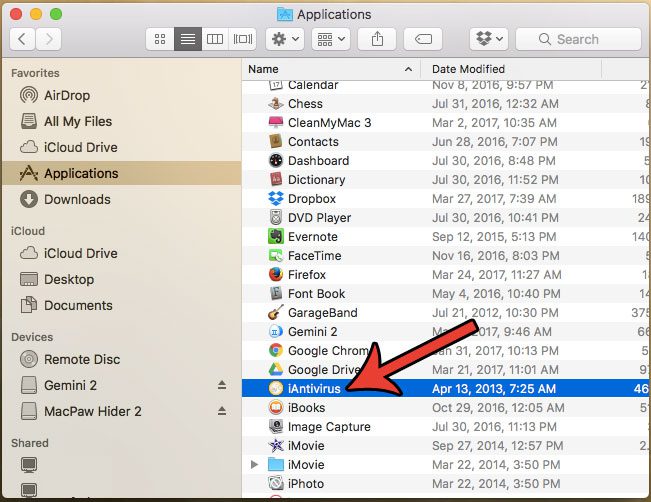
Task: Expand the iMovie folder disclosure triangle
Action: coord(254,465)
